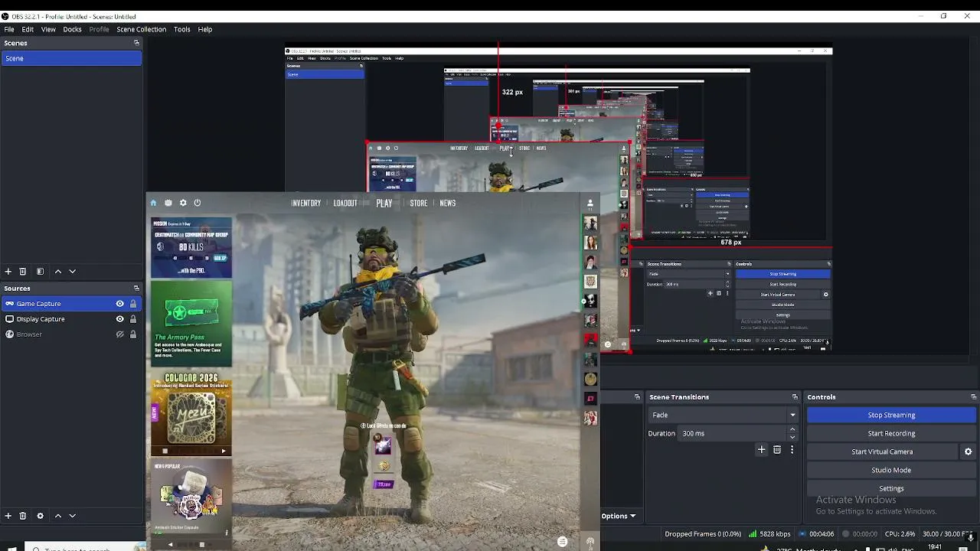
Task: Add a configurable scene transition
Action: tap(761, 450)
